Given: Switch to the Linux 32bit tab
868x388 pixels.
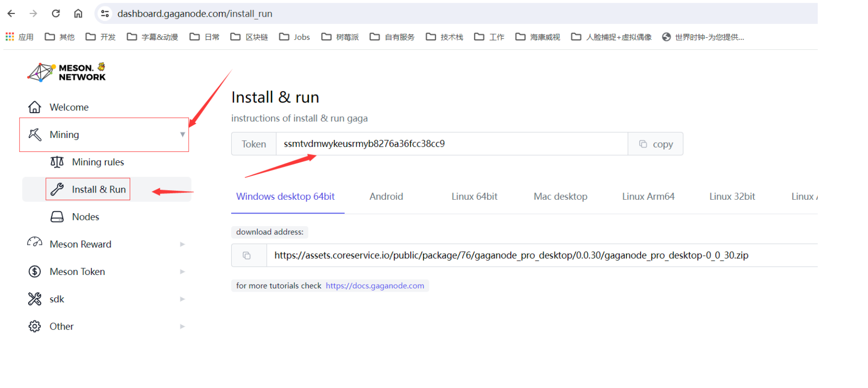Looking at the screenshot, I should click(x=732, y=196).
